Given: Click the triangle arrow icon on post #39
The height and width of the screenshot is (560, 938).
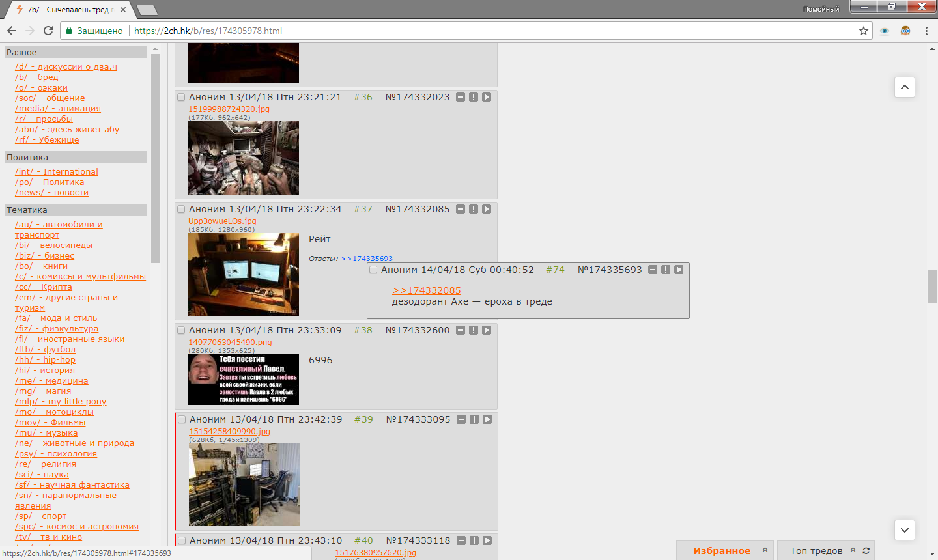Looking at the screenshot, I should [x=487, y=419].
